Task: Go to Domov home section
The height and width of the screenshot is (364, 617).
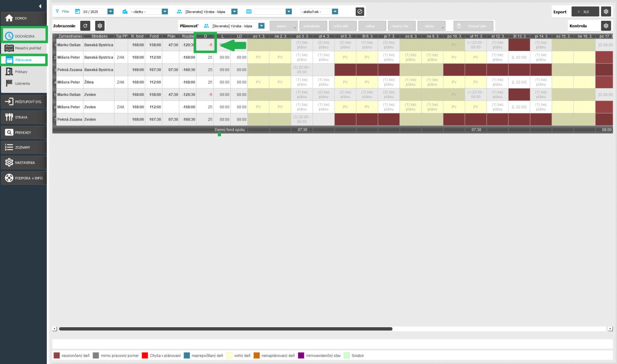Action: pyautogui.click(x=24, y=18)
